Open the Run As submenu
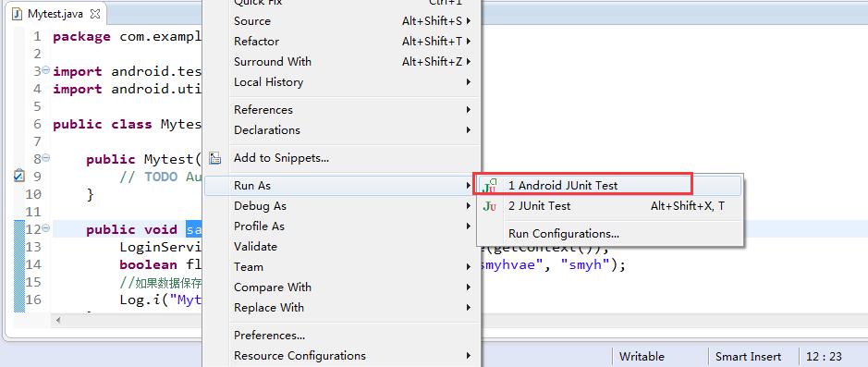This screenshot has height=367, width=868. pos(341,186)
